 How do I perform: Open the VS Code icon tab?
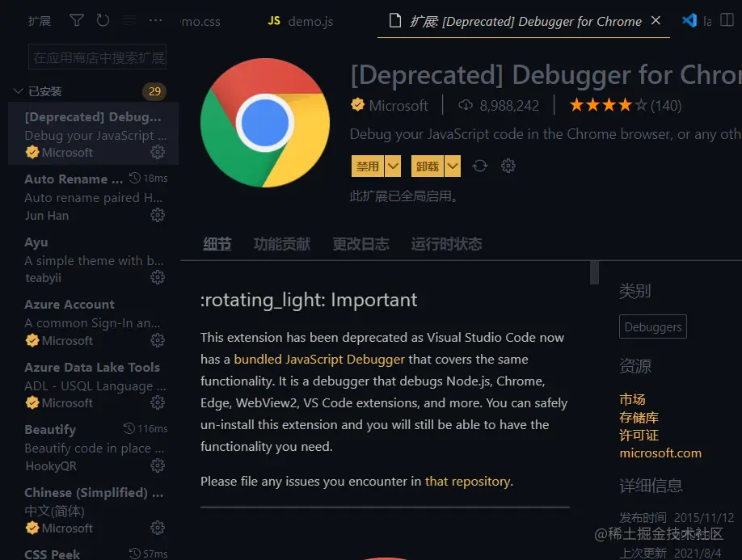(x=689, y=20)
